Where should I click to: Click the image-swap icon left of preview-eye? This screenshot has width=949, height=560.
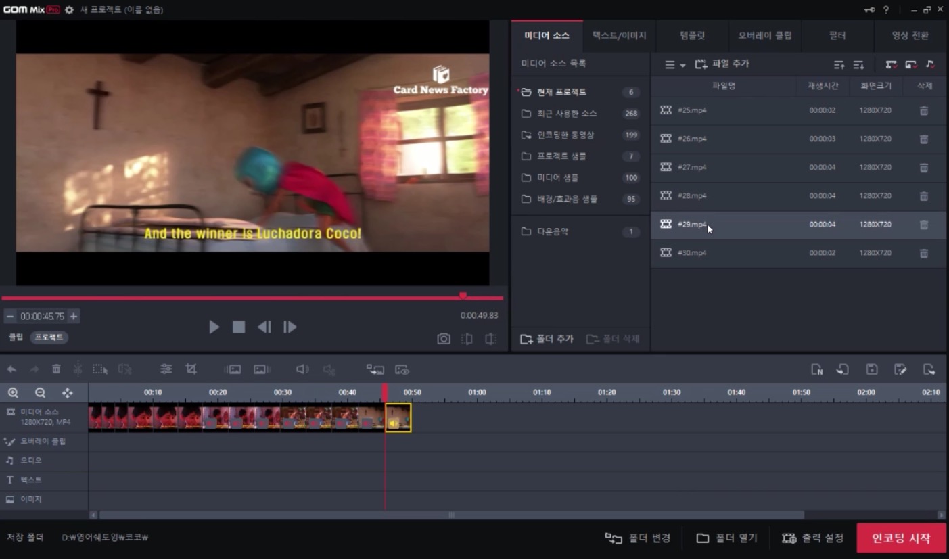[375, 369]
